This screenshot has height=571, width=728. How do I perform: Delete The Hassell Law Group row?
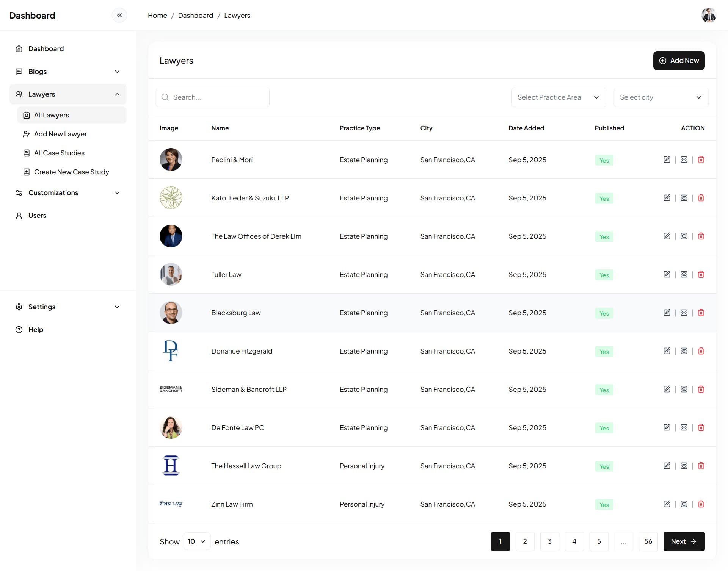pos(701,466)
